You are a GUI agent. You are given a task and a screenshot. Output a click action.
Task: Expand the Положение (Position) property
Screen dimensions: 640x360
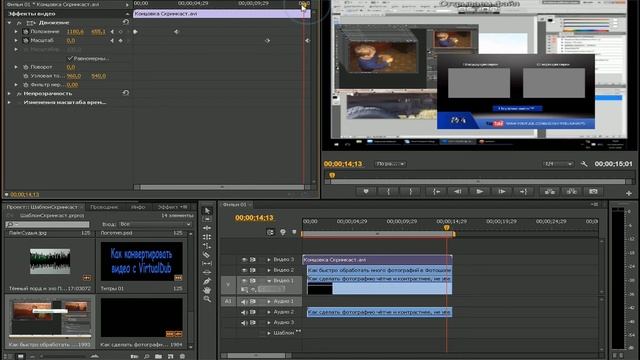(16, 31)
